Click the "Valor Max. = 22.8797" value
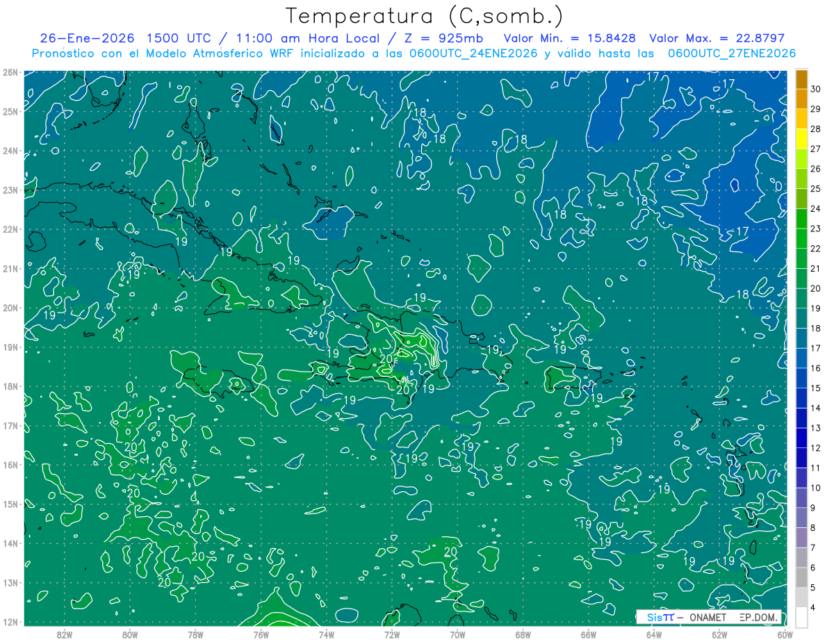This screenshot has width=834, height=644. [x=717, y=38]
